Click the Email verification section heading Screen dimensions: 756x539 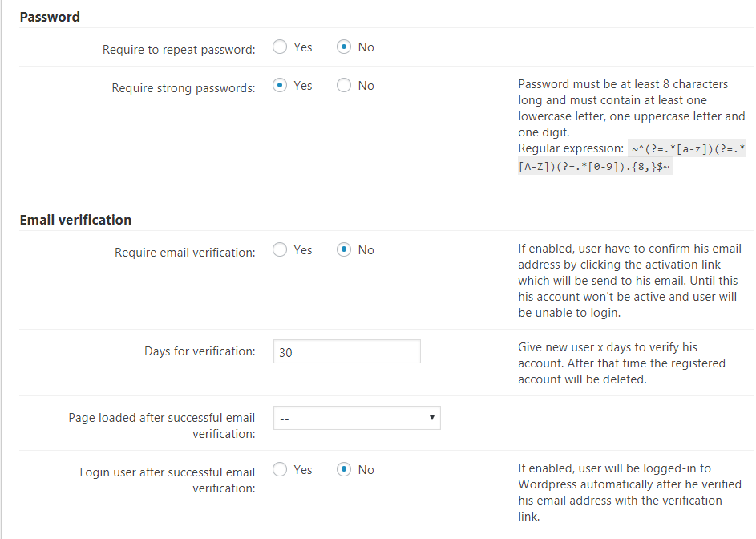(x=75, y=220)
